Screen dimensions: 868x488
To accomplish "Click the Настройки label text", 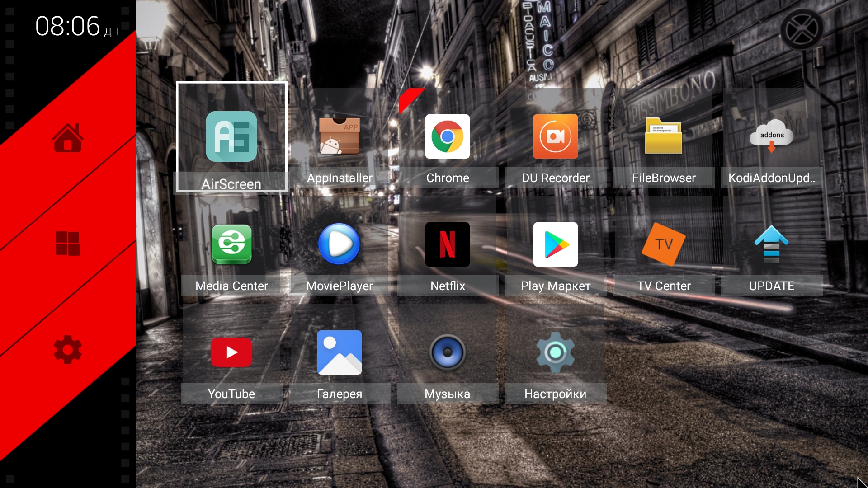I will 556,394.
